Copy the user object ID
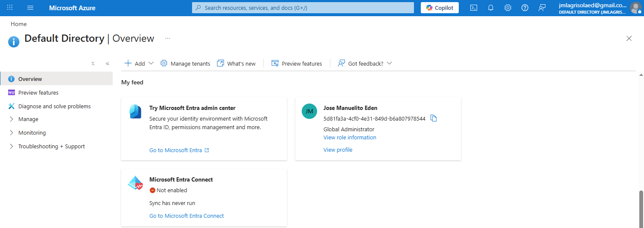Screen dimensions: 644x228 coord(434,118)
